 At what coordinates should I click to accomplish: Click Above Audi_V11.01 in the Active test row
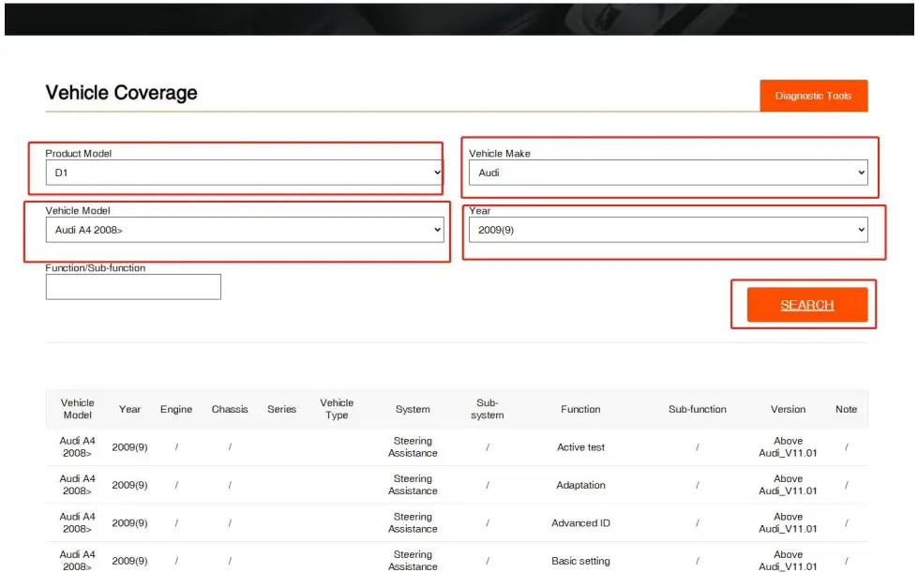click(788, 446)
